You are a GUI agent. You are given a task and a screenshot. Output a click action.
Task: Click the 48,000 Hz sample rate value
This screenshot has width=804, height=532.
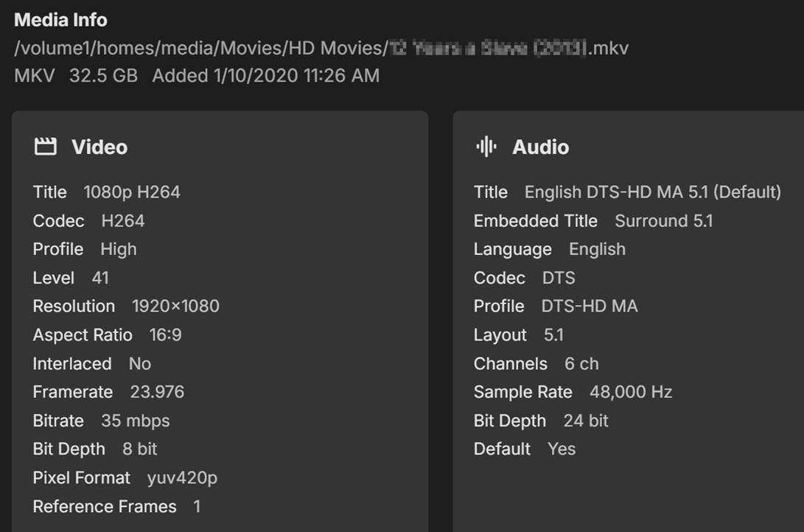(631, 392)
